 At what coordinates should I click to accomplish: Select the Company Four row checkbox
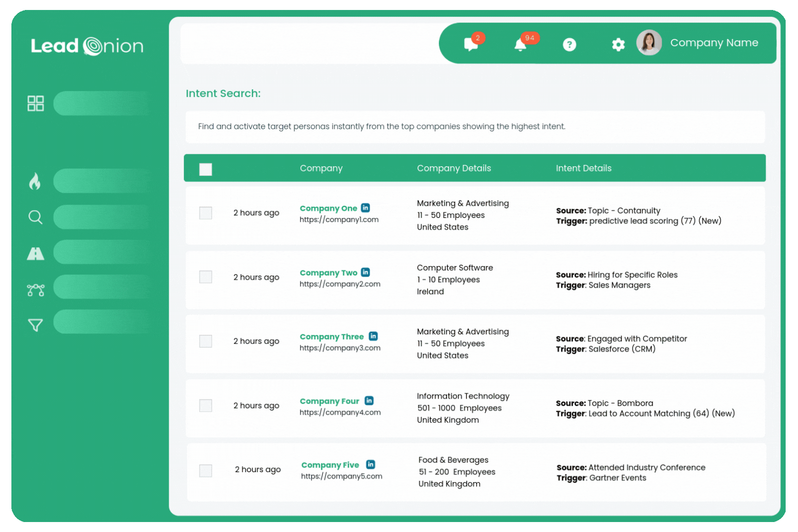tap(206, 406)
